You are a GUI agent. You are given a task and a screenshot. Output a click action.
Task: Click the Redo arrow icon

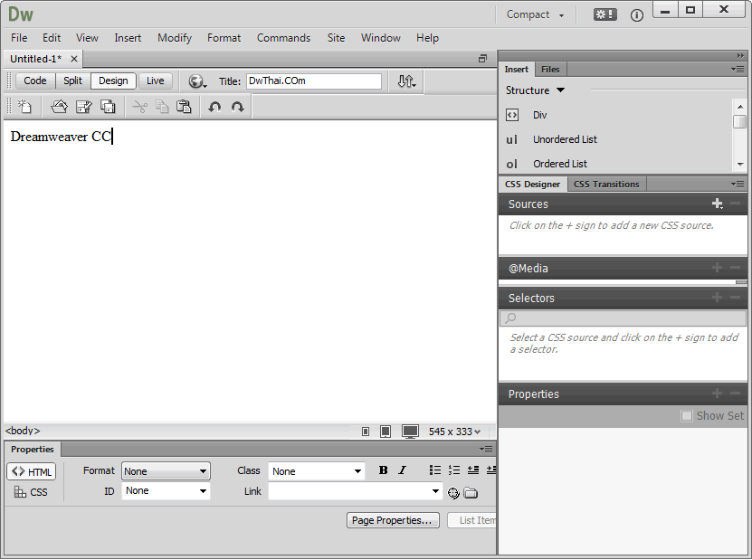click(237, 107)
